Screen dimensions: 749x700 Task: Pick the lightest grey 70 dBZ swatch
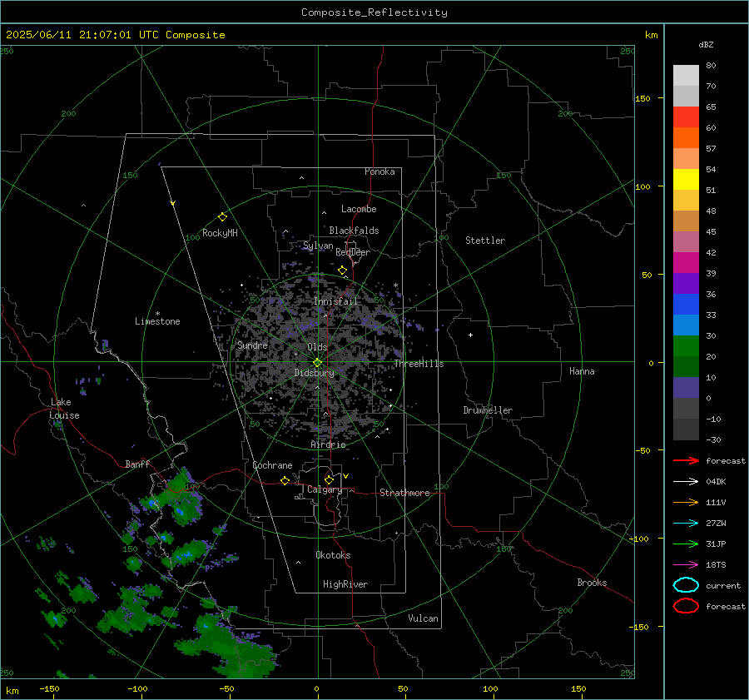pos(686,76)
